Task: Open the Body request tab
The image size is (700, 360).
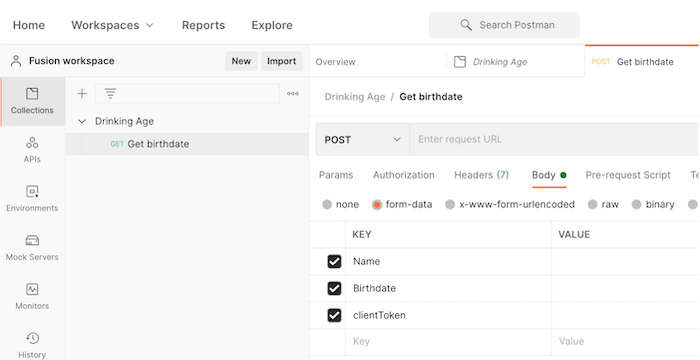Action: pyautogui.click(x=549, y=175)
